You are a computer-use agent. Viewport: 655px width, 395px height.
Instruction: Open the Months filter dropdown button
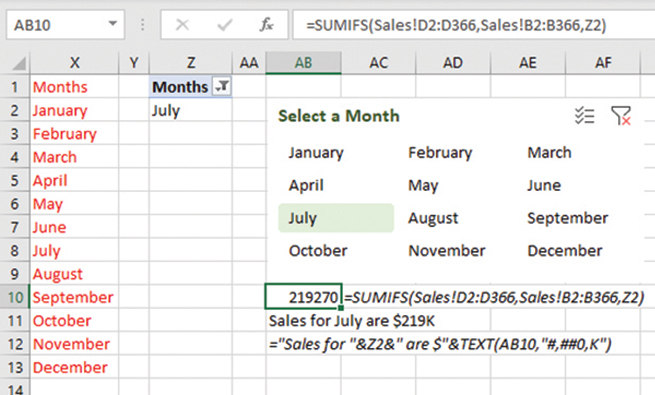point(222,86)
